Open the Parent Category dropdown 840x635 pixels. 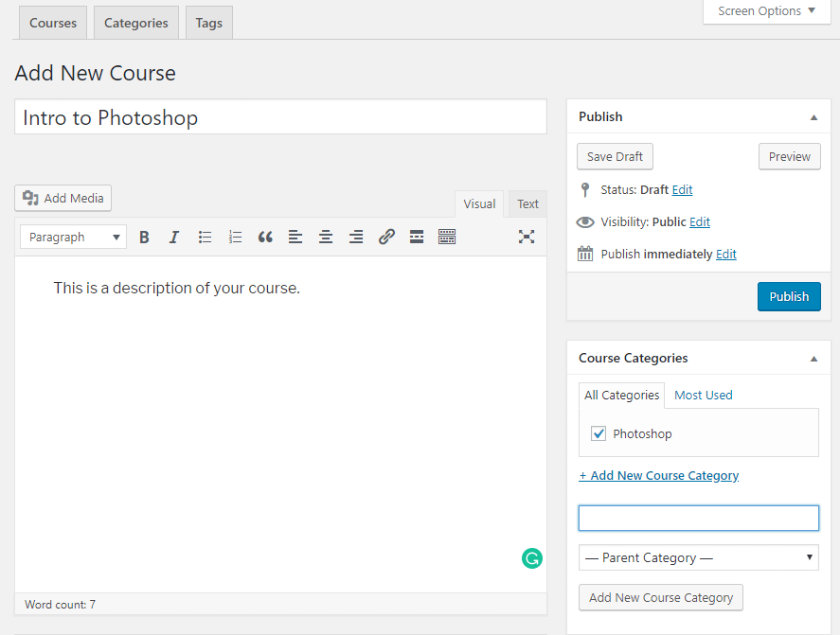tap(698, 557)
